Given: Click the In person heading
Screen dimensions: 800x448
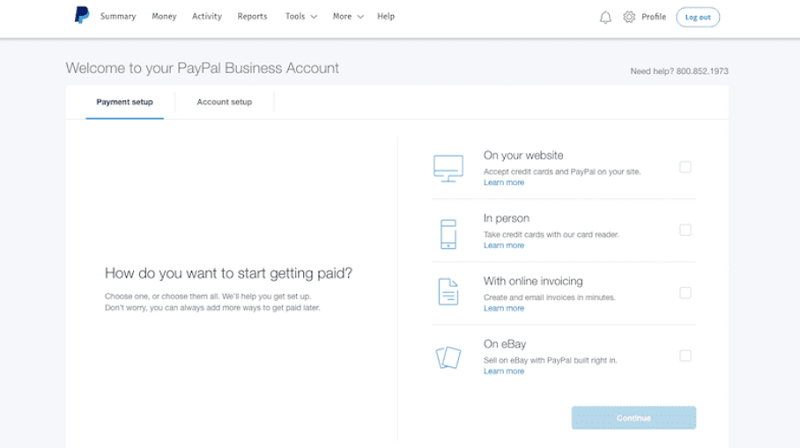Looking at the screenshot, I should point(506,218).
